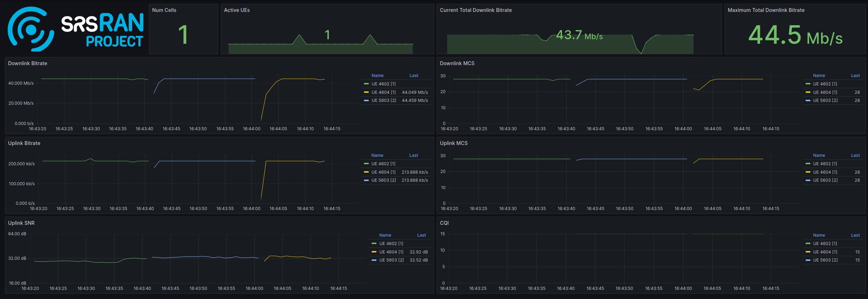Open the CQI panel title menu
The height and width of the screenshot is (299, 868).
click(x=444, y=223)
